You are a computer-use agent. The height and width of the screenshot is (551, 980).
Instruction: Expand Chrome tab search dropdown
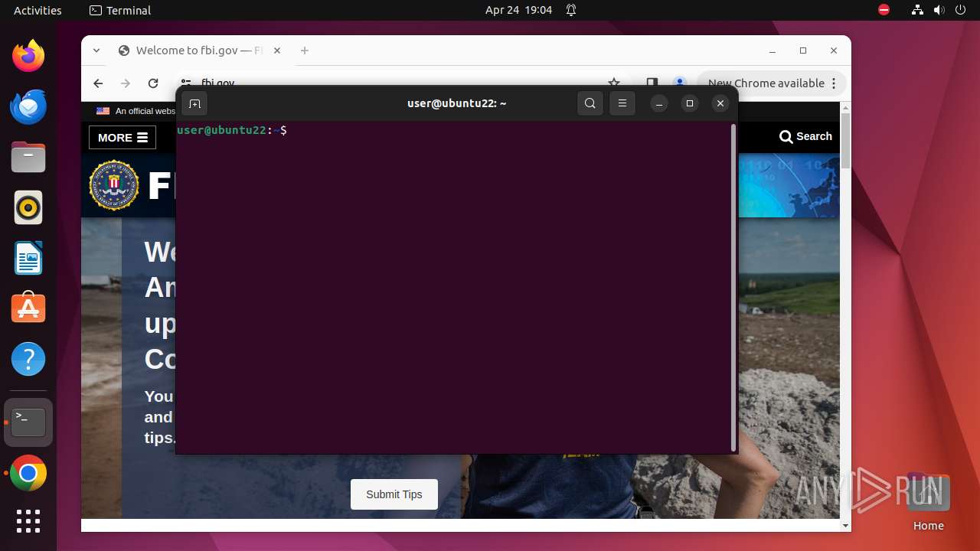point(96,51)
